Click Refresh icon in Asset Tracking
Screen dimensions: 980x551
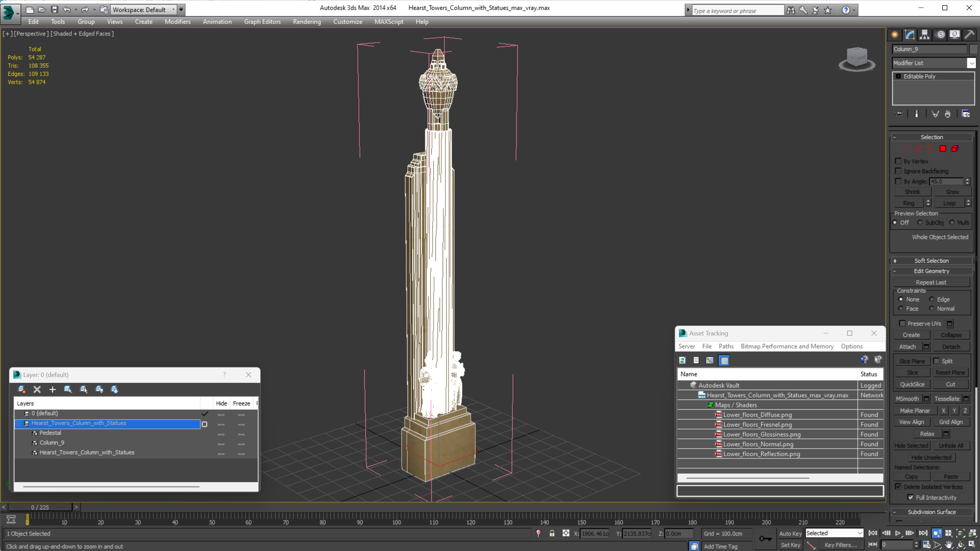pyautogui.click(x=683, y=360)
